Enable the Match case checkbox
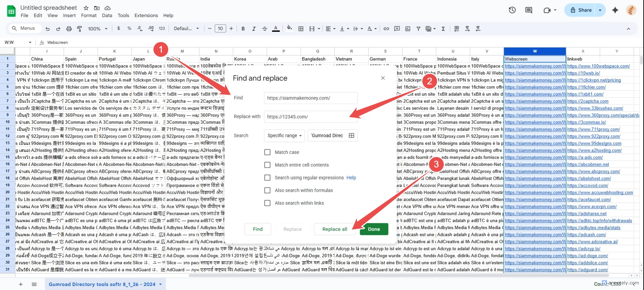 click(x=267, y=152)
